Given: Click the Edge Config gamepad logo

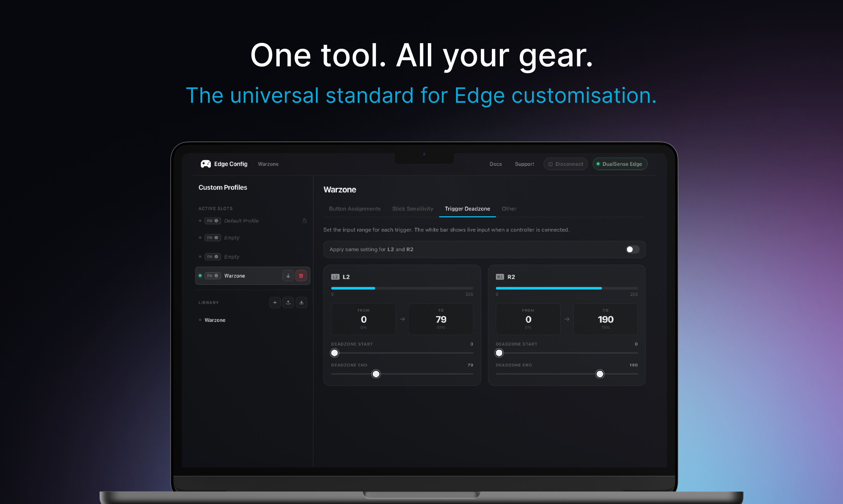Looking at the screenshot, I should [x=205, y=164].
